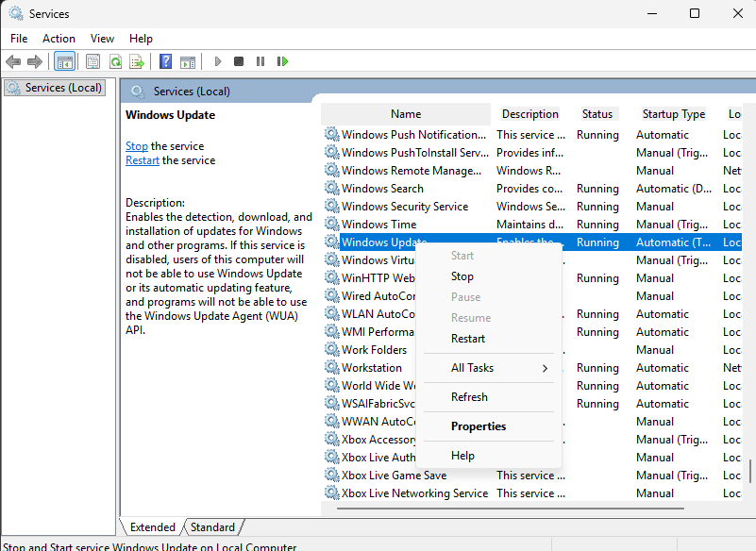This screenshot has width=756, height=551.
Task: Click the Stop the service link
Action: (x=137, y=146)
